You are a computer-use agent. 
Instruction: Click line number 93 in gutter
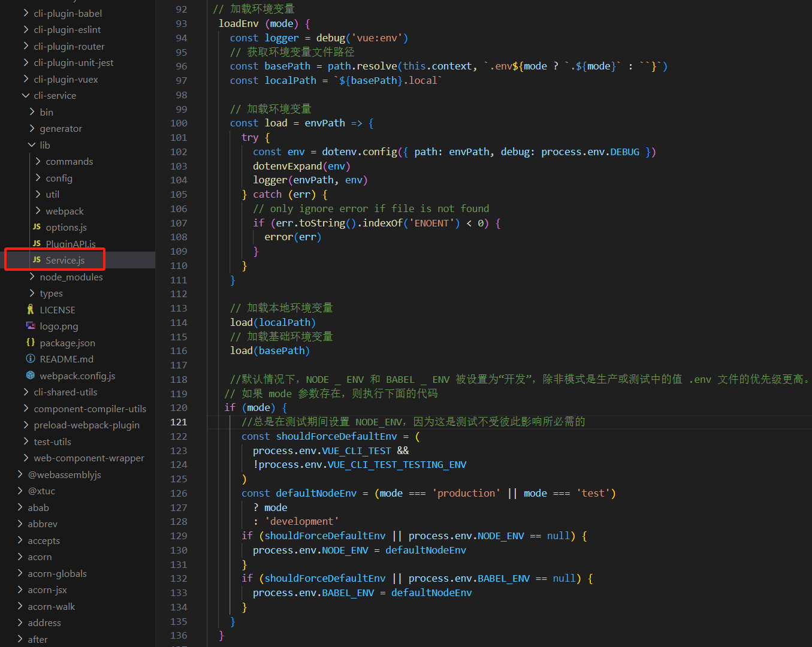click(182, 23)
